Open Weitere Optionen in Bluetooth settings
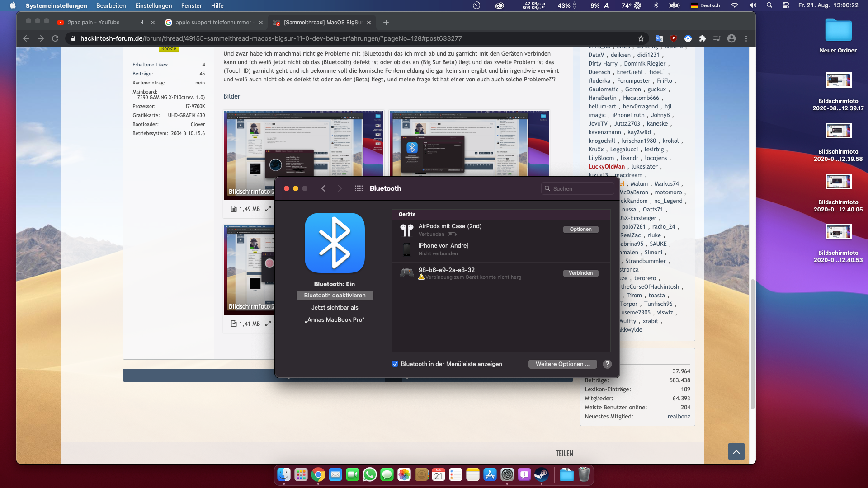The width and height of the screenshot is (868, 488). point(562,364)
